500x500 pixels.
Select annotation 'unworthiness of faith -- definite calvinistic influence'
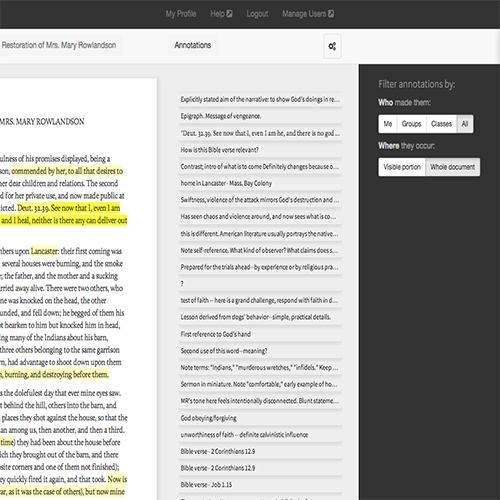pos(260,435)
